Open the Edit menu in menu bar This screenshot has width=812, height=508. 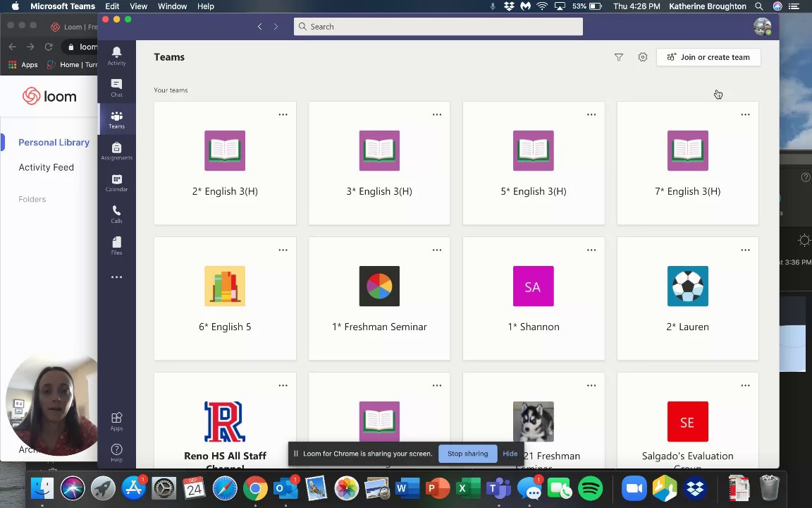click(112, 6)
